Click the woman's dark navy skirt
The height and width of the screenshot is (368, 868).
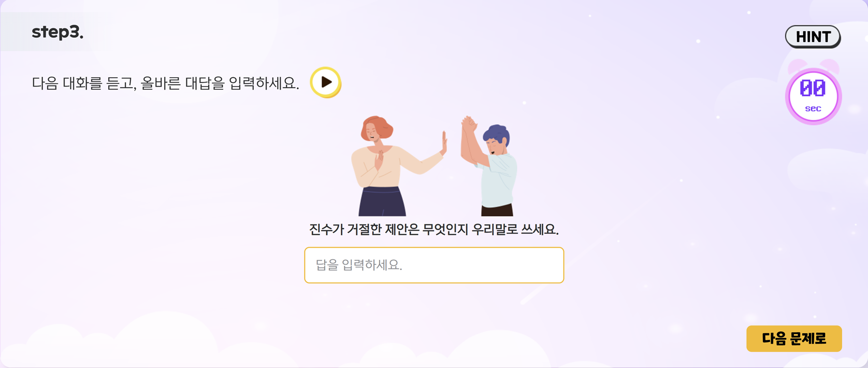pyautogui.click(x=382, y=201)
